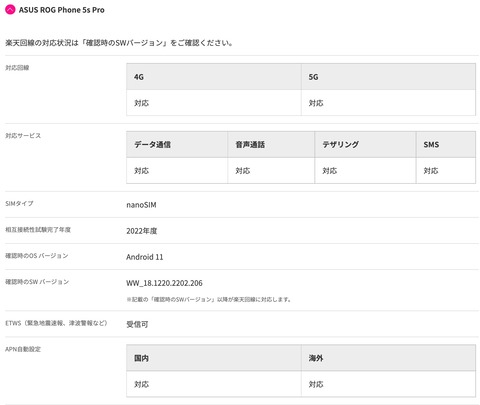Click the 海外 column header
The height and width of the screenshot is (405, 480).
pyautogui.click(x=388, y=358)
